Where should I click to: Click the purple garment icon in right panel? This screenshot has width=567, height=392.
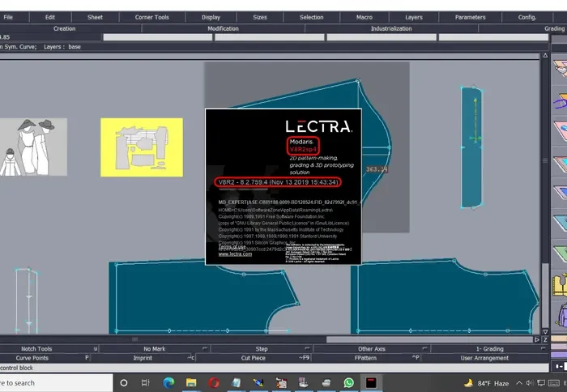pyautogui.click(x=561, y=315)
